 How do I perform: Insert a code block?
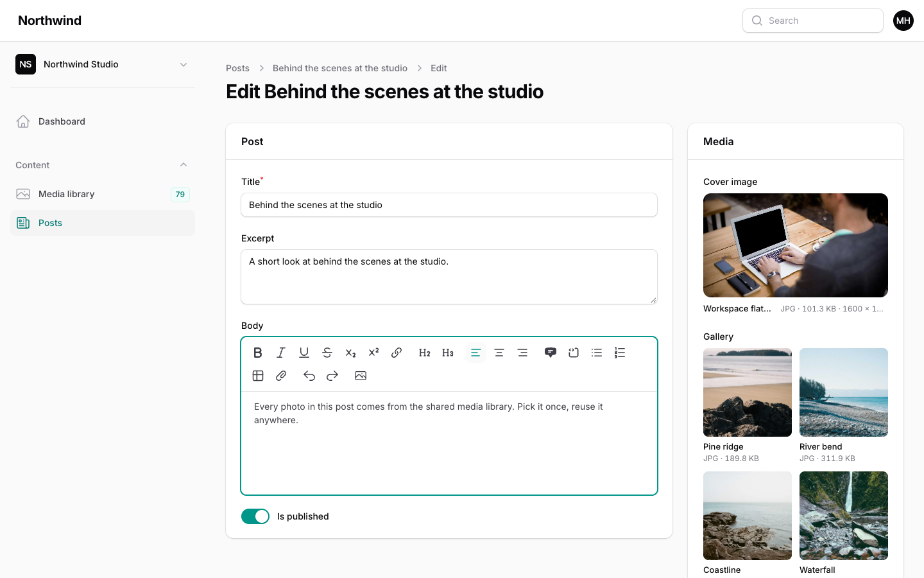pos(574,353)
